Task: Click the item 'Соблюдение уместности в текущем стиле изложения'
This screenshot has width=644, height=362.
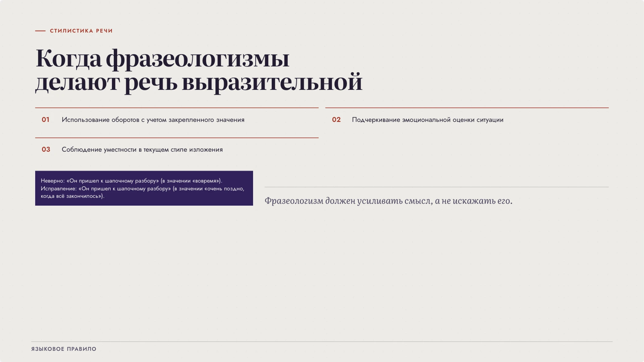Action: tap(142, 150)
